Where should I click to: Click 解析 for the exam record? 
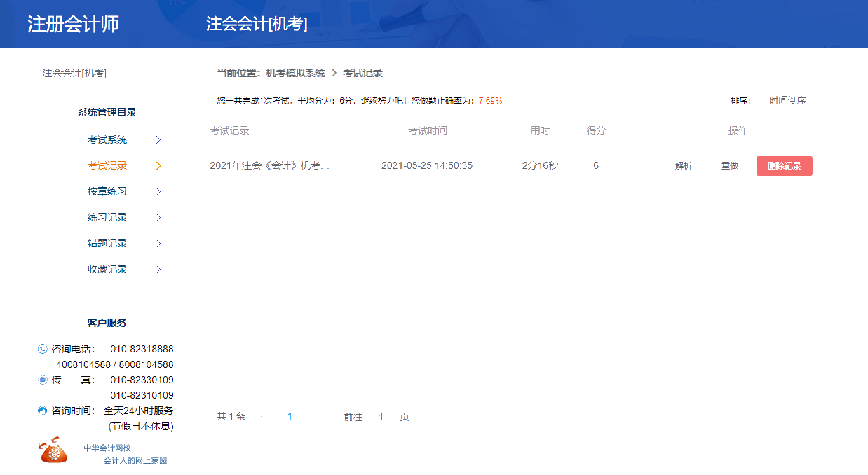point(683,165)
